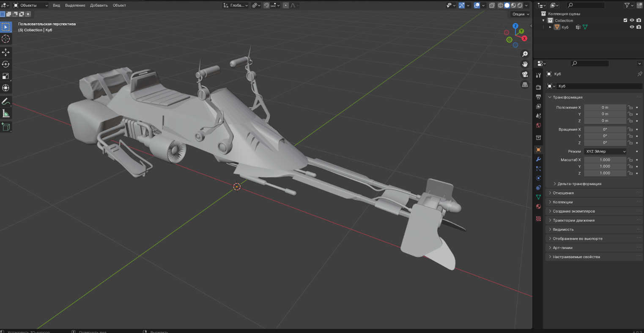Uncheck the Collection exclude checkbox in outliner
Viewport: 644px width, 333px height.
click(x=625, y=20)
